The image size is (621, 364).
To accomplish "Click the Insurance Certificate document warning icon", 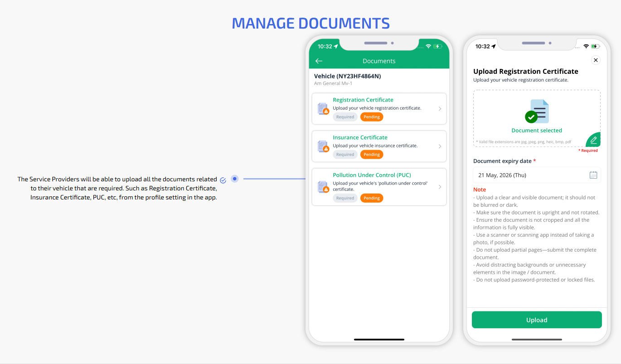I will 323,146.
